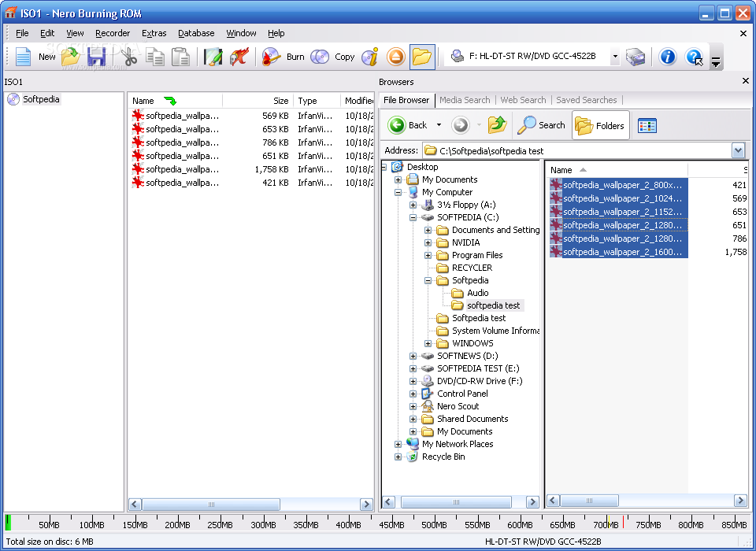The height and width of the screenshot is (551, 756).
Task: Click the Search button in browser
Action: point(541,125)
